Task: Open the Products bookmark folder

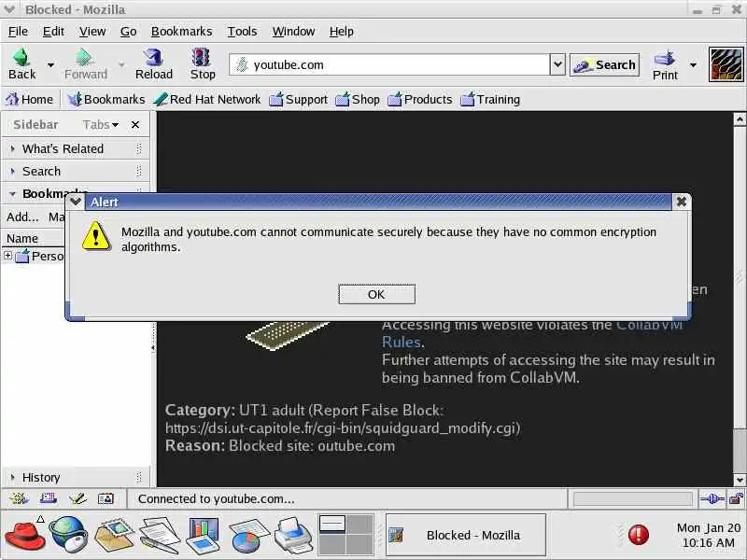Action: point(419,99)
